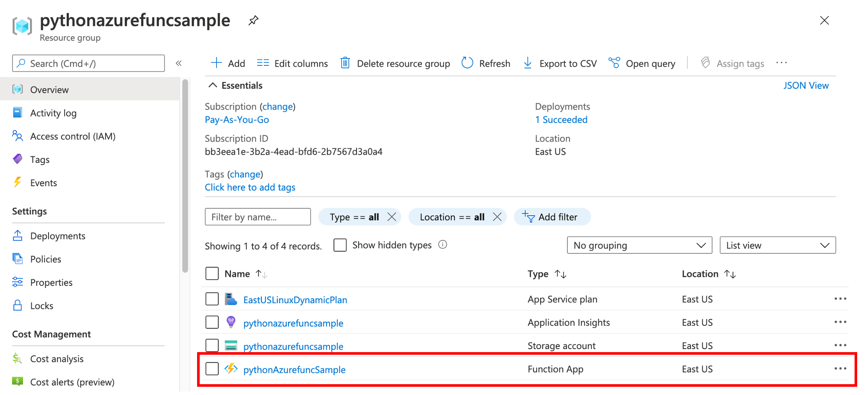Toggle the select-all checkbox in Name header
868x395 pixels.
pyautogui.click(x=212, y=274)
